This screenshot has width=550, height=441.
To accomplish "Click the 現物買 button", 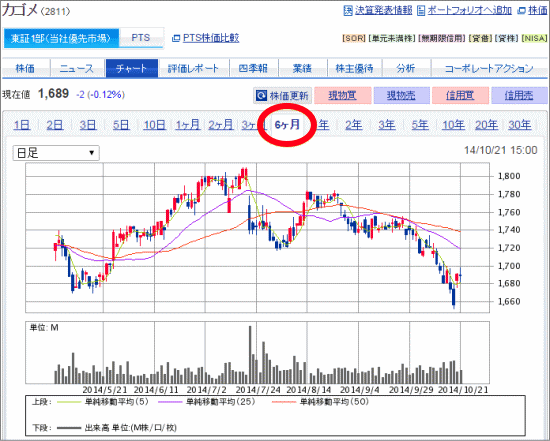I will click(x=343, y=95).
